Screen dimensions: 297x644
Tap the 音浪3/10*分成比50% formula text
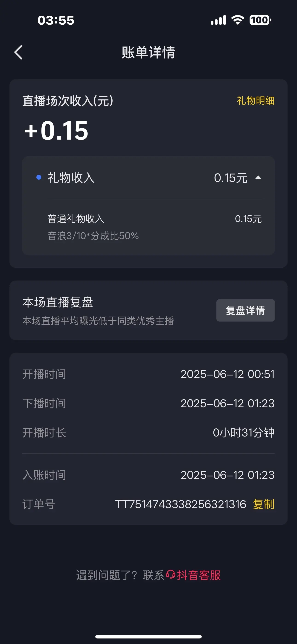pyautogui.click(x=93, y=236)
